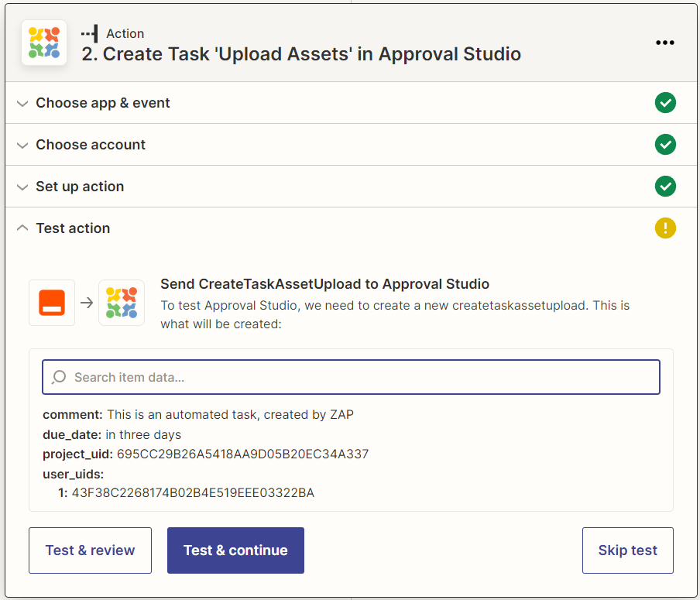Viewport: 700px width, 600px height.
Task: Click the magnifier icon in the search box
Action: click(x=59, y=378)
